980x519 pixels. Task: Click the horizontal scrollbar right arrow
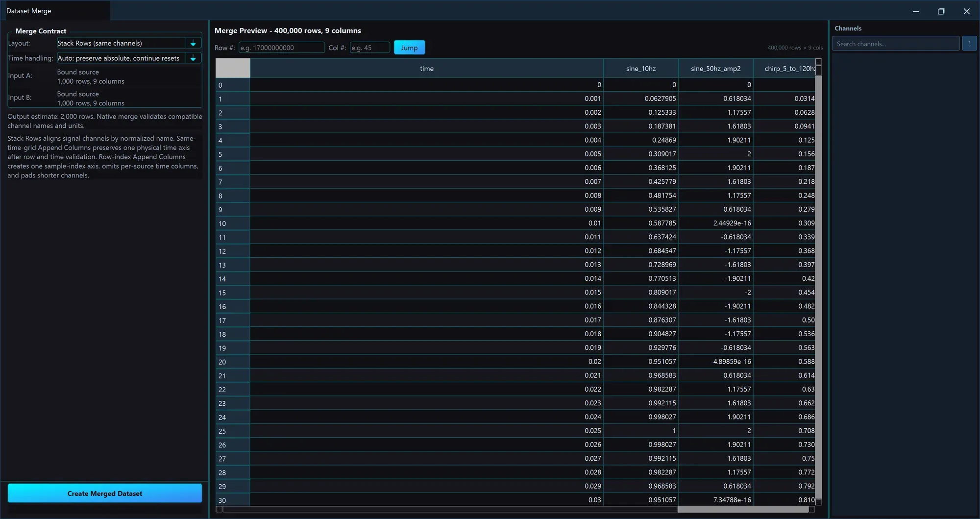[x=811, y=509]
